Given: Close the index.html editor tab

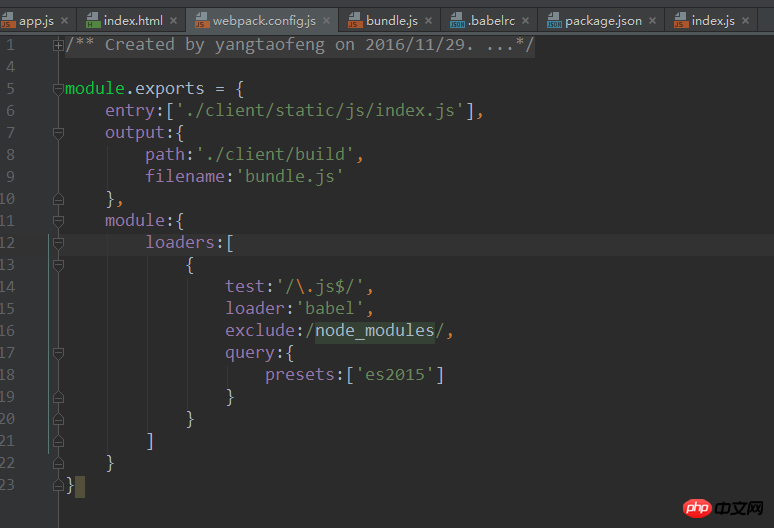Looking at the screenshot, I should pos(173,21).
